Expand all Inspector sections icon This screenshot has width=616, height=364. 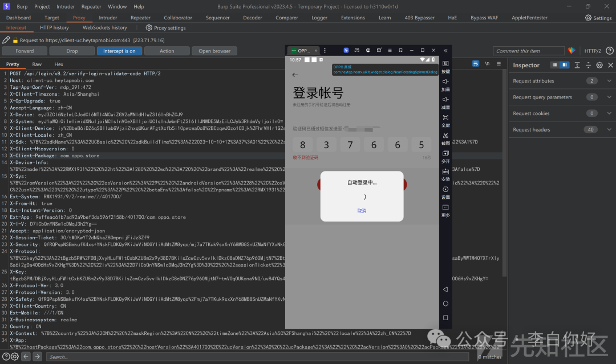(x=577, y=65)
